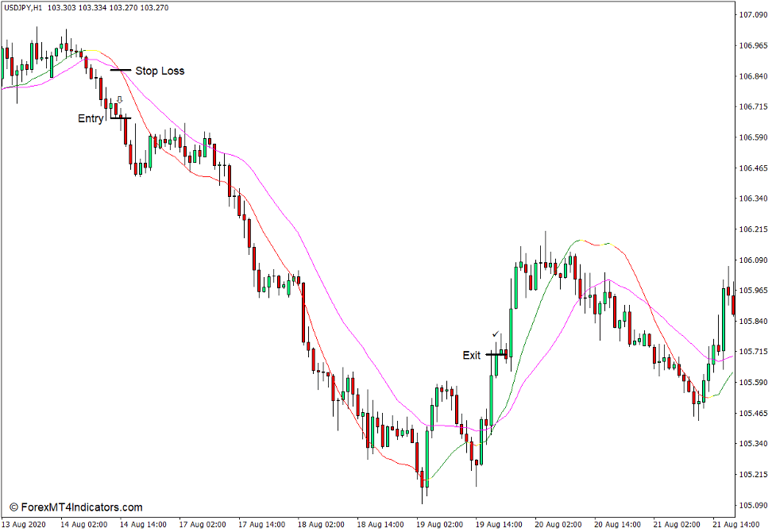Click the Entry text label
Viewport: 776px width, 532px height.
click(89, 119)
